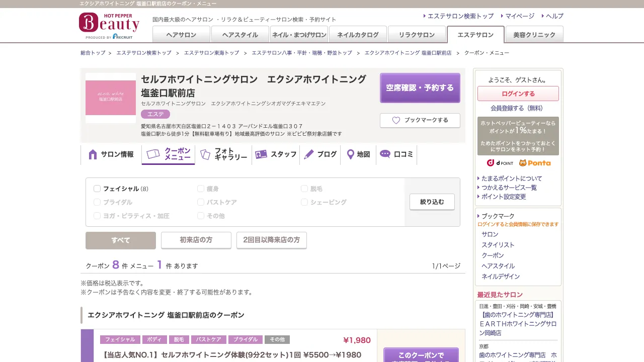This screenshot has width=644, height=362.
Task: Click the blog pencil icon
Action: tap(309, 154)
